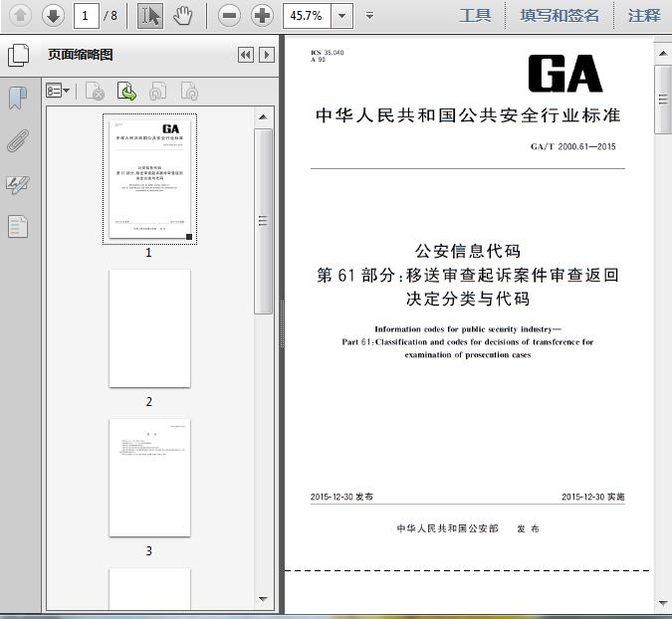The width and height of the screenshot is (672, 619).
Task: Open the zoom level dropdown arrow
Action: click(x=342, y=16)
